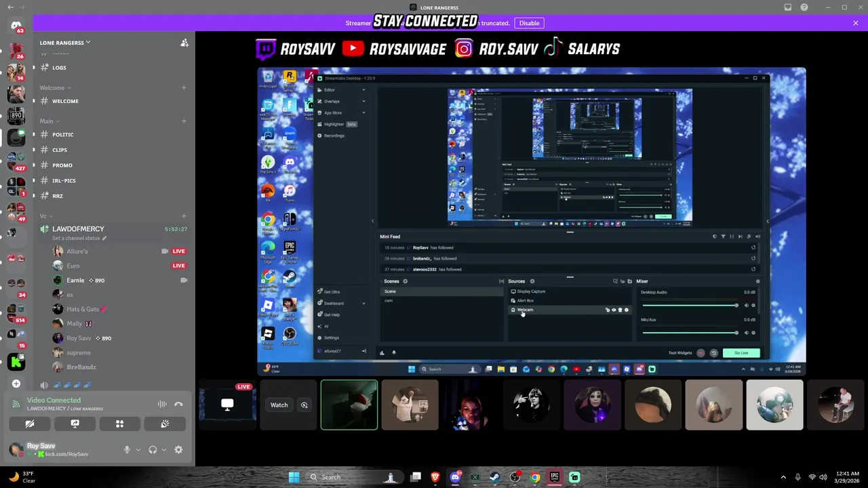Open the IRL-PICS text channel

coord(113,180)
